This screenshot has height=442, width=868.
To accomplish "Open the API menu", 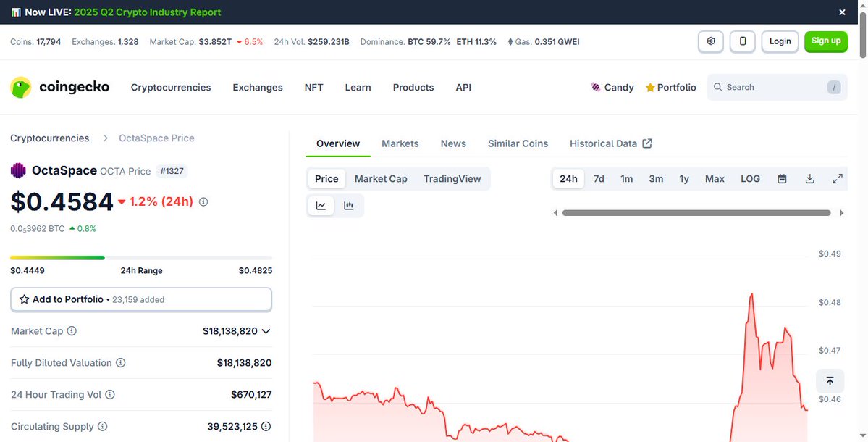I will tap(463, 88).
